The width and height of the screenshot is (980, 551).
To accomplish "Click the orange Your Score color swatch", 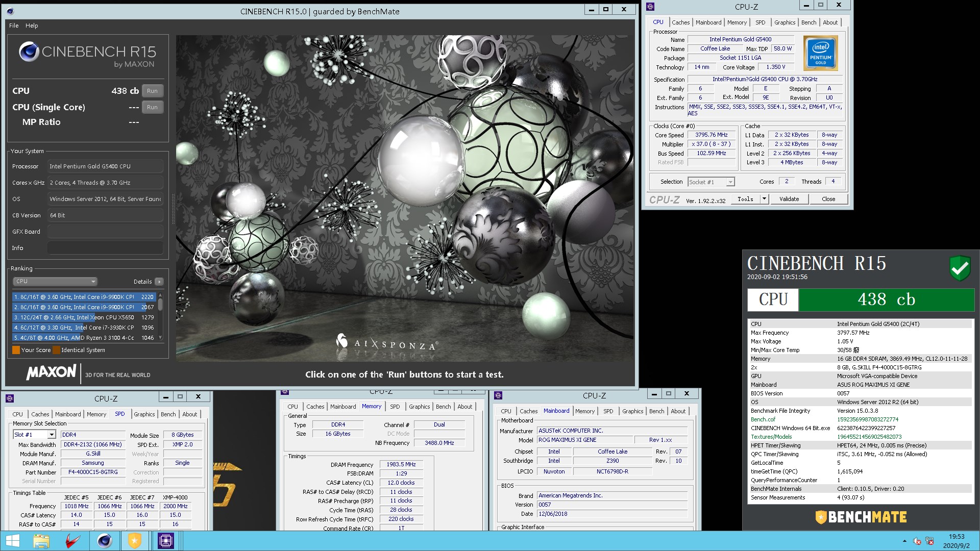I will point(16,350).
